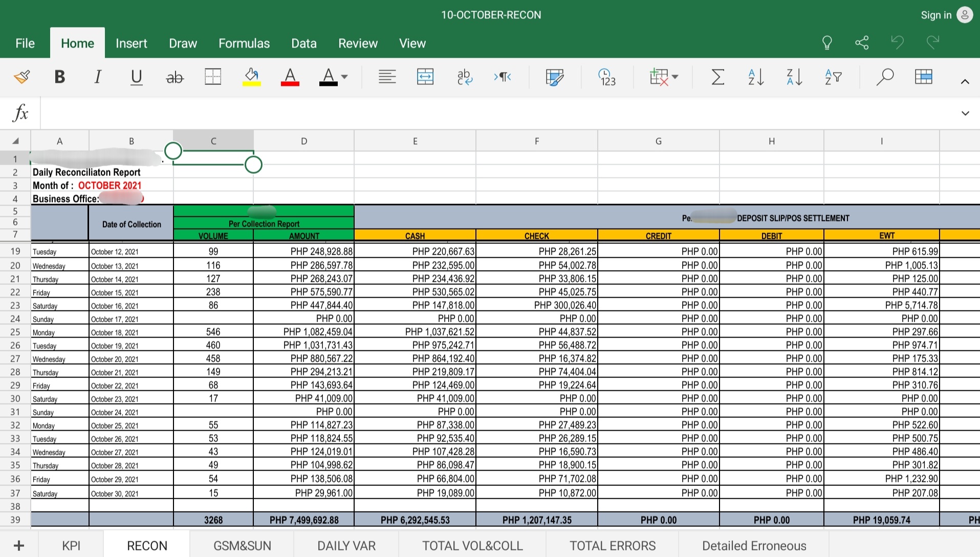Viewport: 980px width, 557px height.
Task: Click the Share icon
Action: [x=862, y=43]
